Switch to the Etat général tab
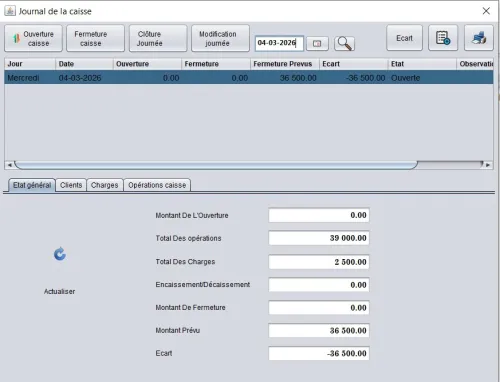 (x=32, y=185)
